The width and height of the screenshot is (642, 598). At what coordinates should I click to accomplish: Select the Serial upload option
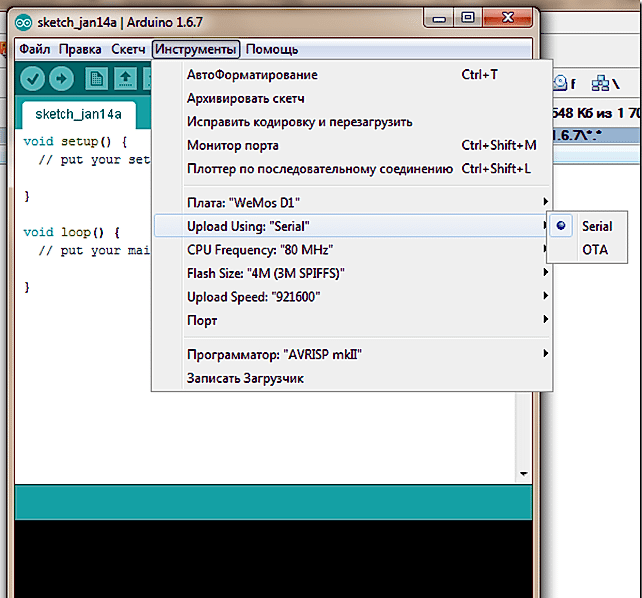point(596,227)
